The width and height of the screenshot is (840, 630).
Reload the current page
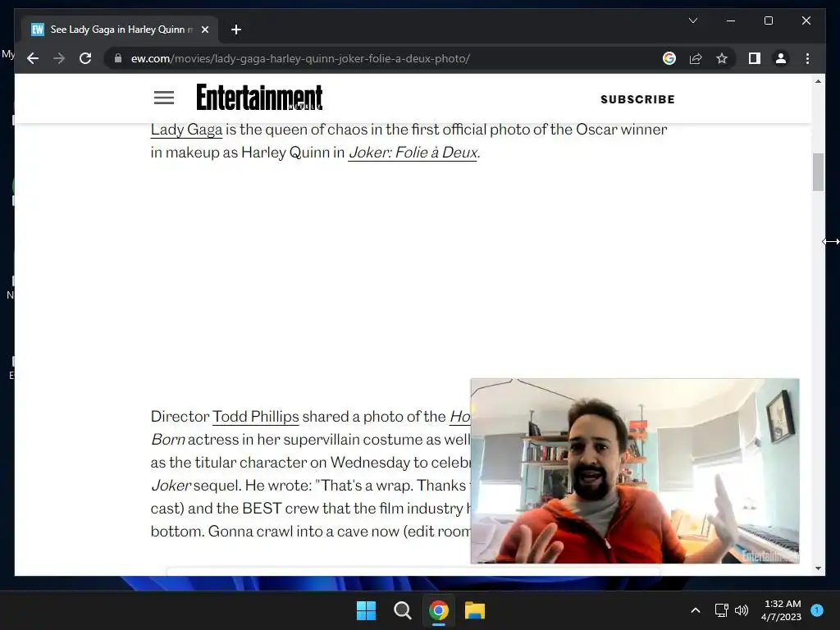pos(85,58)
